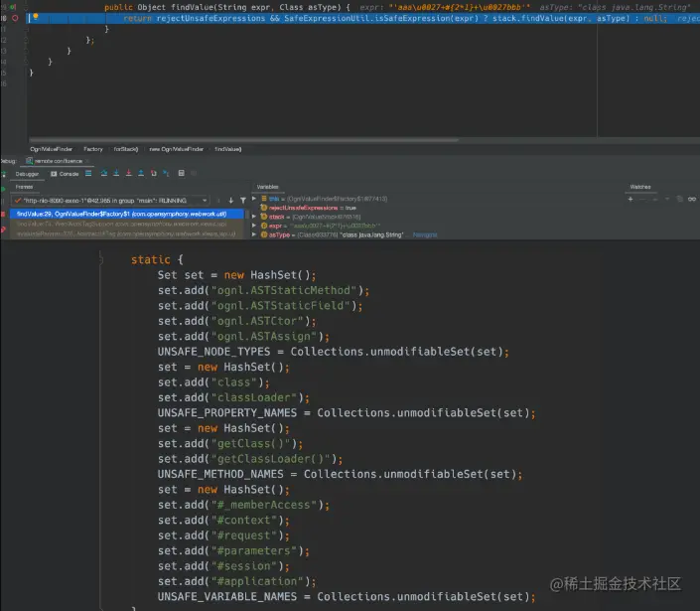The image size is (700, 611).
Task: Click the editor horizontal scrollbar
Action: (243, 140)
